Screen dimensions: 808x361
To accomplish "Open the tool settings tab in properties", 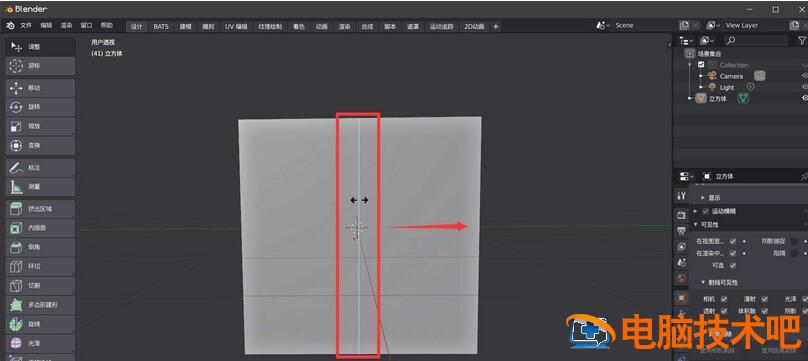I will [682, 196].
